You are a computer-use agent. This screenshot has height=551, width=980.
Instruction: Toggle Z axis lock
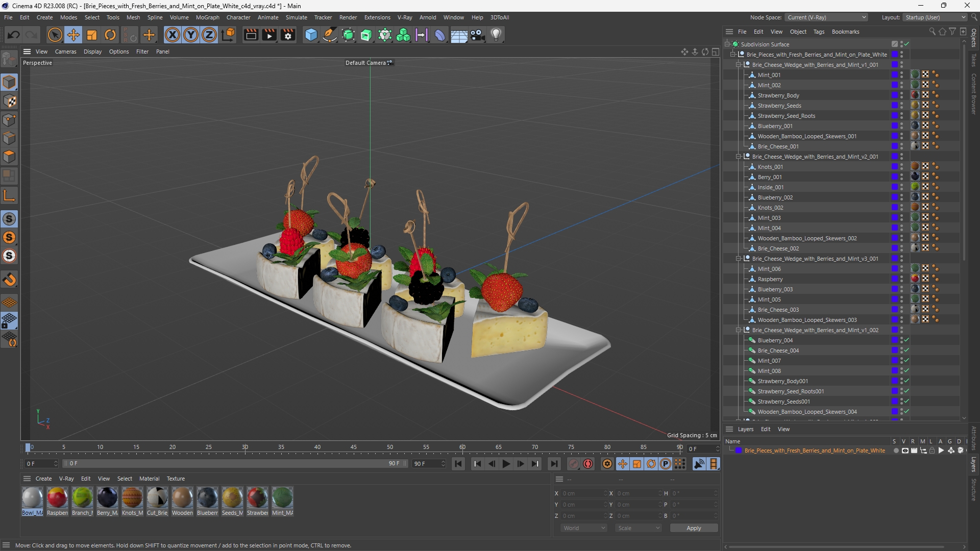(209, 35)
